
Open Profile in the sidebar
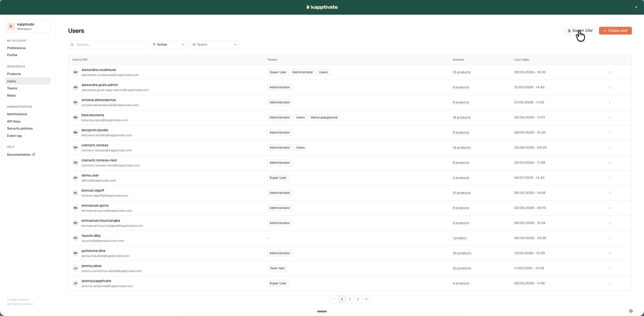point(12,55)
